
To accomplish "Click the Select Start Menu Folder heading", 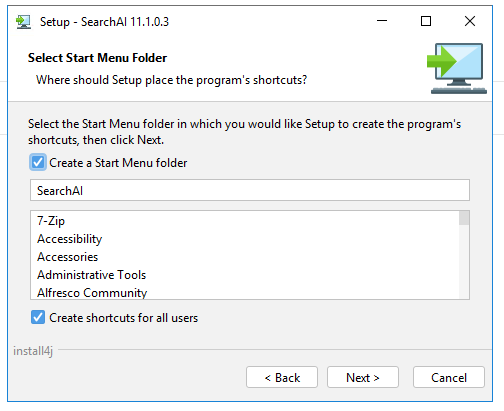I will tap(97, 58).
